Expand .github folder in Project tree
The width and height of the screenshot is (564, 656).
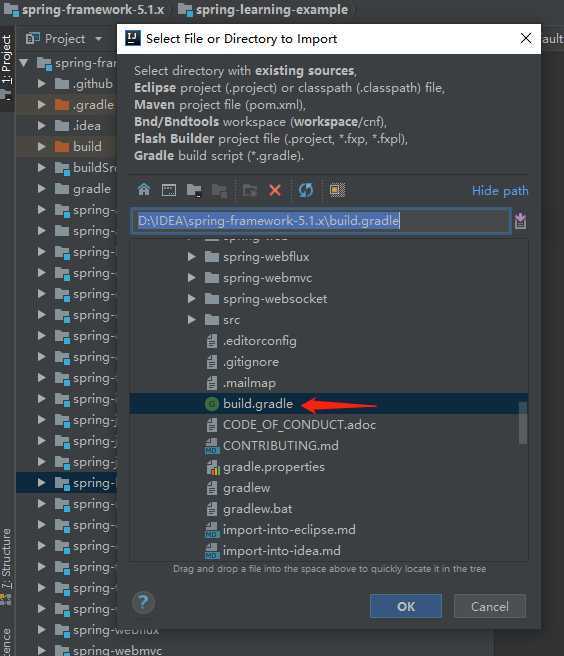(x=41, y=84)
